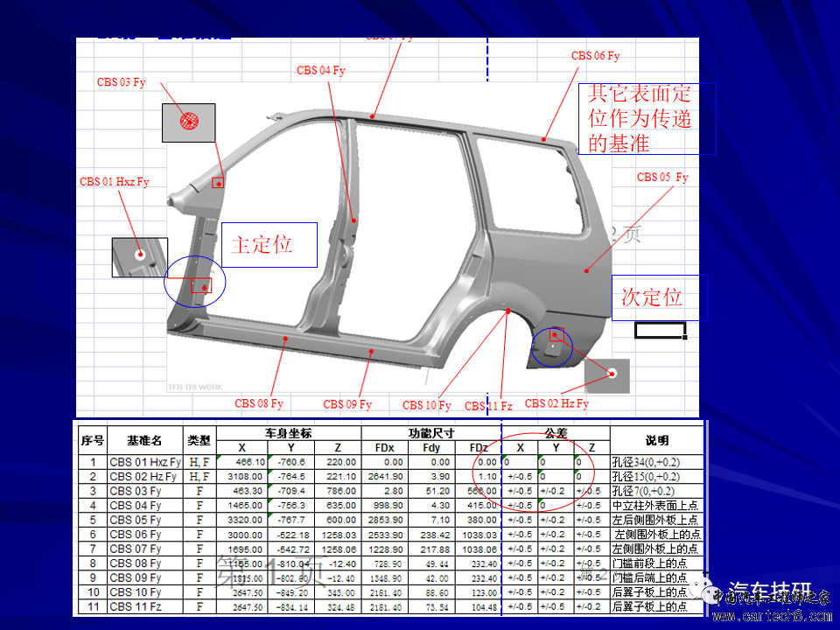Click the 其它表面定位作为传递的基准 text box
This screenshot has height=630, width=840.
tap(647, 119)
